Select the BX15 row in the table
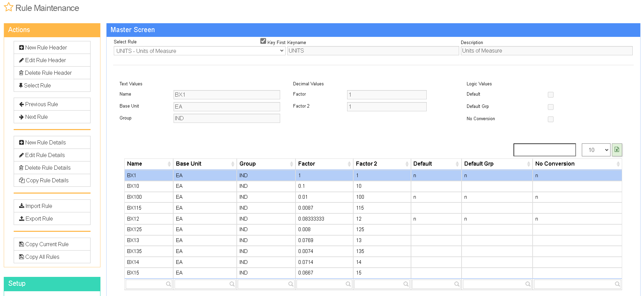 [x=373, y=273]
